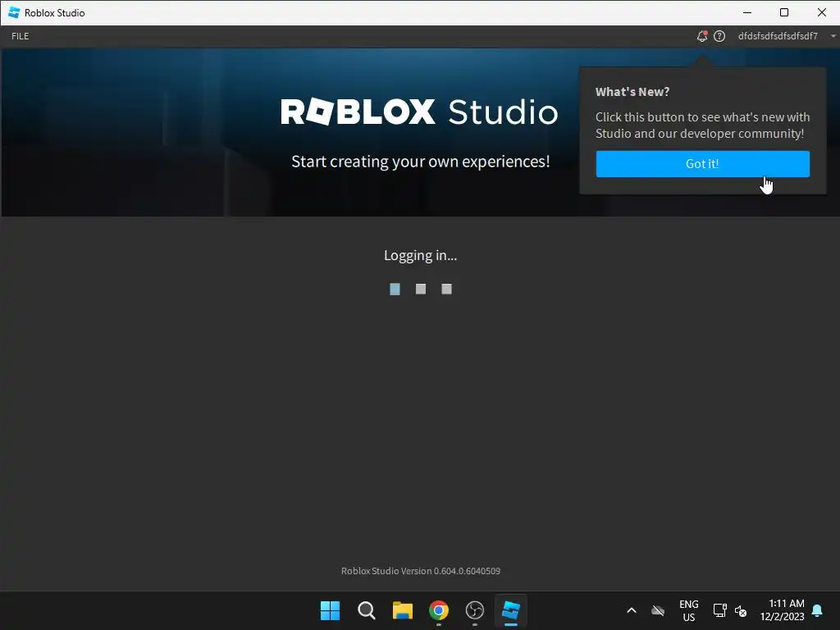Click the Roblox Studio taskbar icon
840x630 pixels.
pos(511,610)
